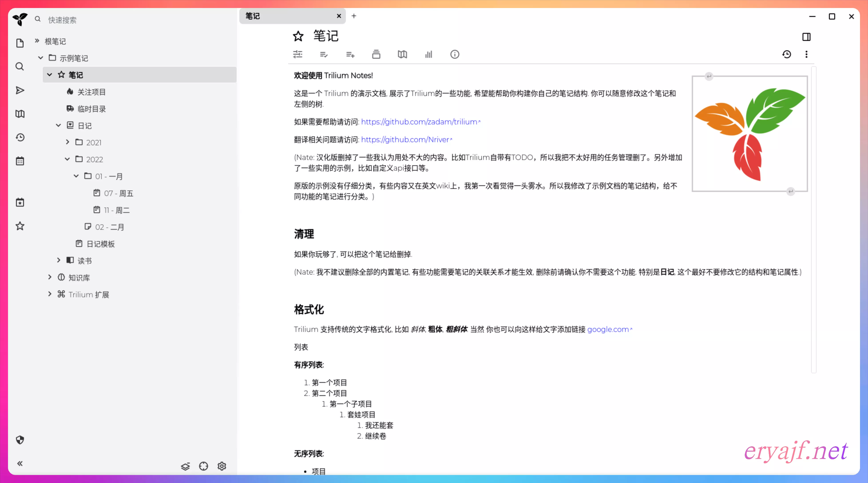Open the owned attributes ribbon tab
The width and height of the screenshot is (868, 483).
point(324,54)
